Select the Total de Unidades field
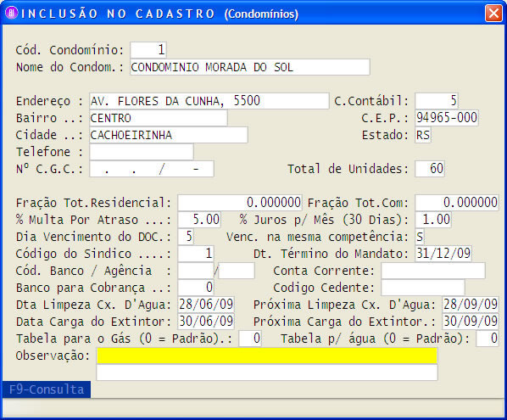This screenshot has width=507, height=420. point(430,169)
